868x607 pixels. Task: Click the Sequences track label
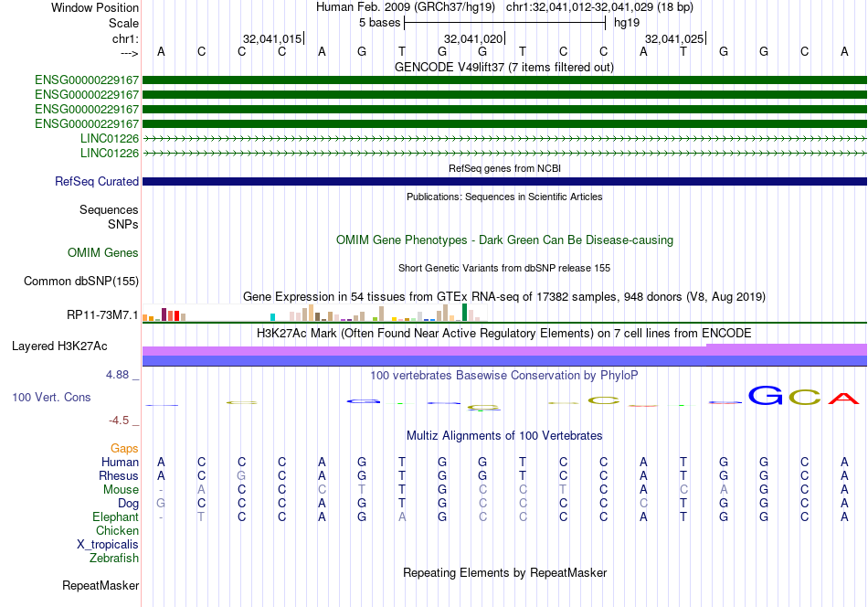pos(109,210)
